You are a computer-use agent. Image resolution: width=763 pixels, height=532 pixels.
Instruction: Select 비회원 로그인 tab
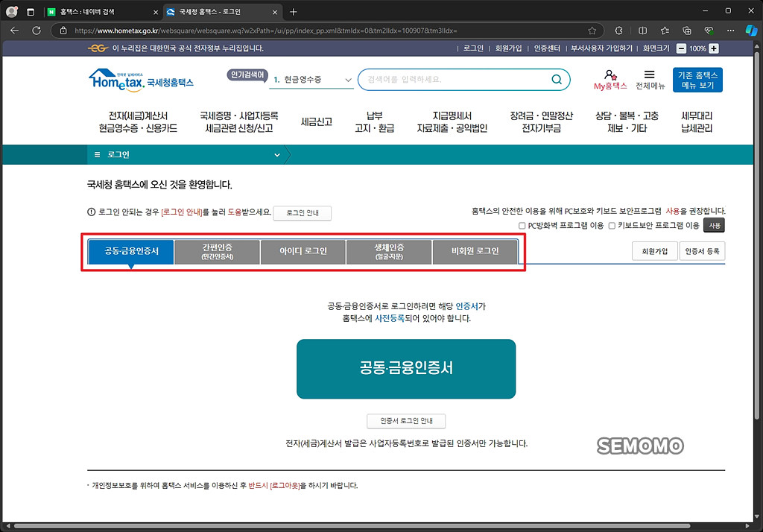tap(475, 252)
